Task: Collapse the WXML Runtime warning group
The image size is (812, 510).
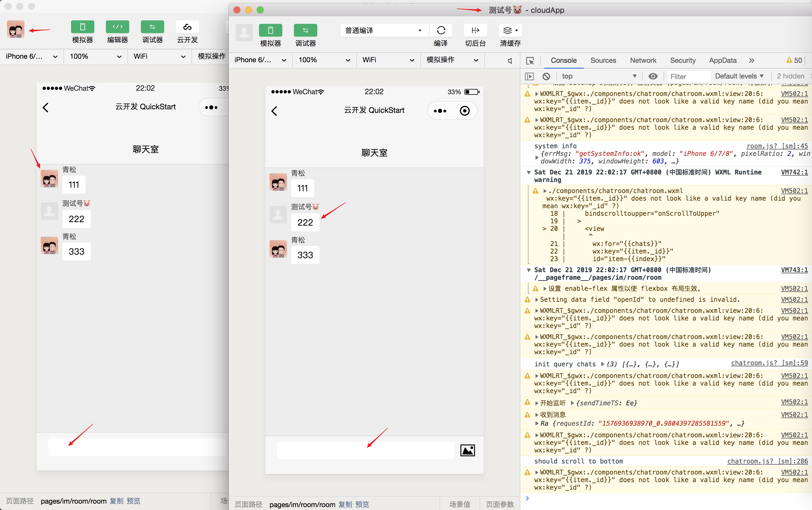Action: (x=529, y=172)
